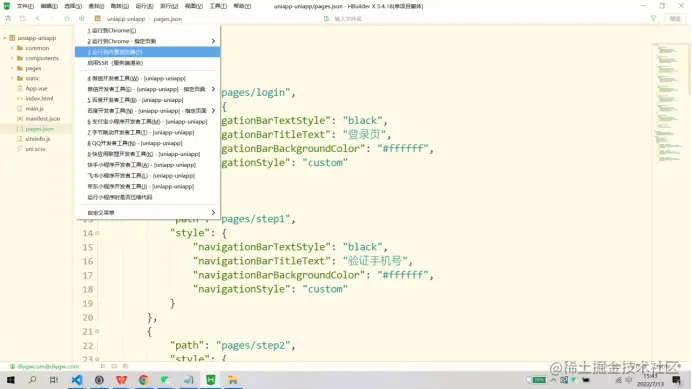Select item 7 ByteDance developer tool (T)
Viewport: 692px width, 389px height.
(147, 132)
